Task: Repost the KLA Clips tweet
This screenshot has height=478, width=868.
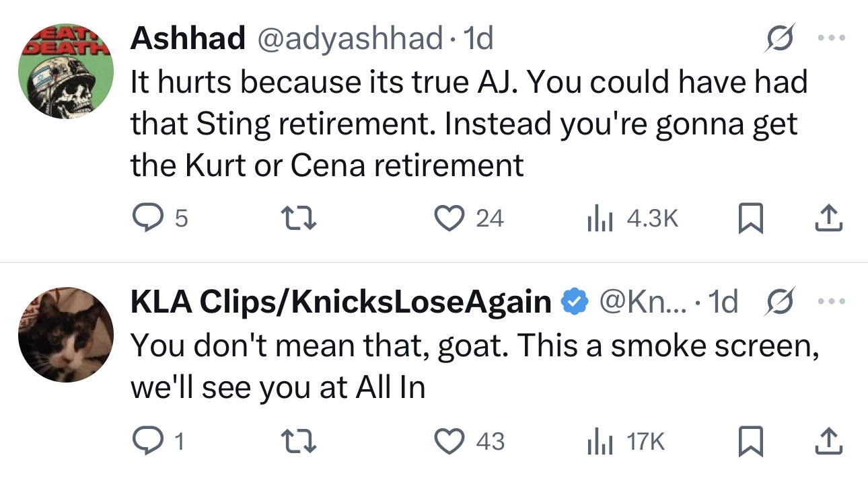Action: tap(298, 441)
